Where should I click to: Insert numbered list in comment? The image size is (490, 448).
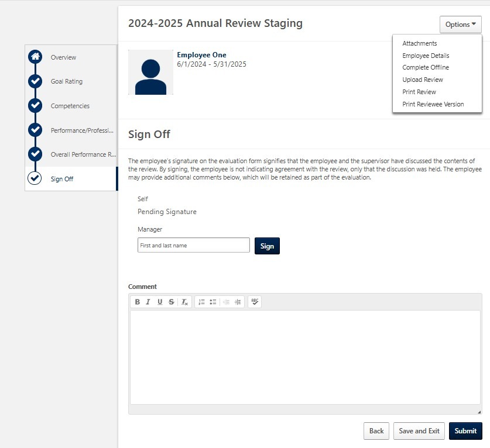point(201,302)
